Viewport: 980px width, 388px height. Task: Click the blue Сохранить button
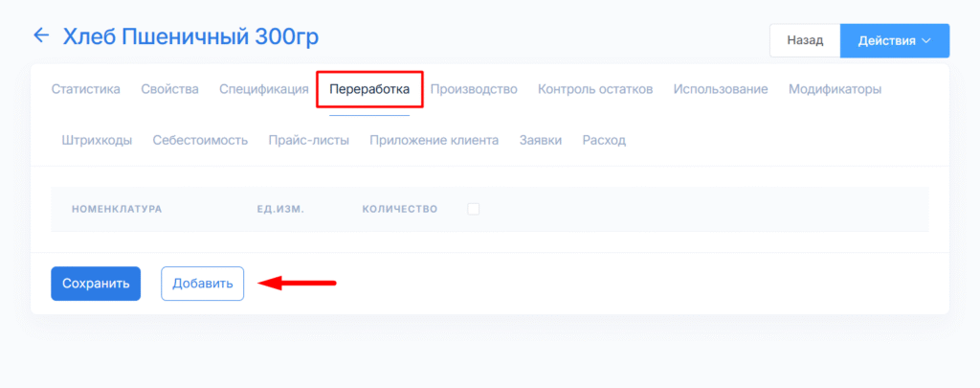pos(96,284)
